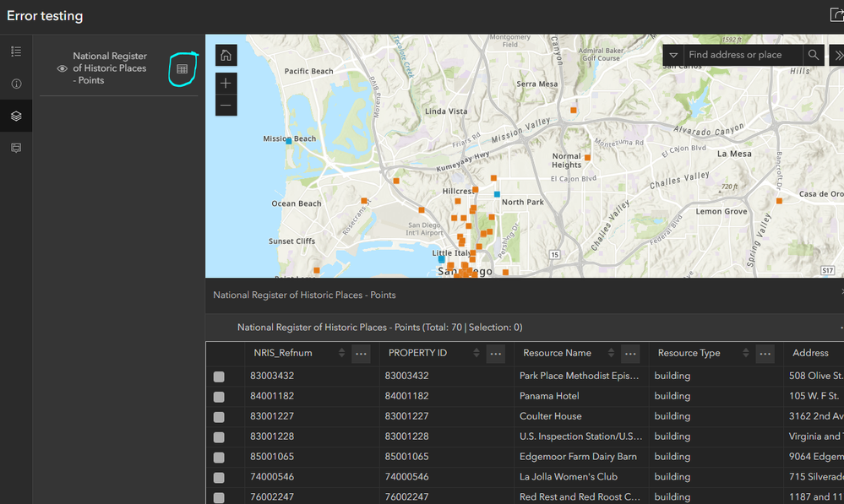The width and height of the screenshot is (844, 504).
Task: Click the search magnifier icon
Action: click(814, 55)
